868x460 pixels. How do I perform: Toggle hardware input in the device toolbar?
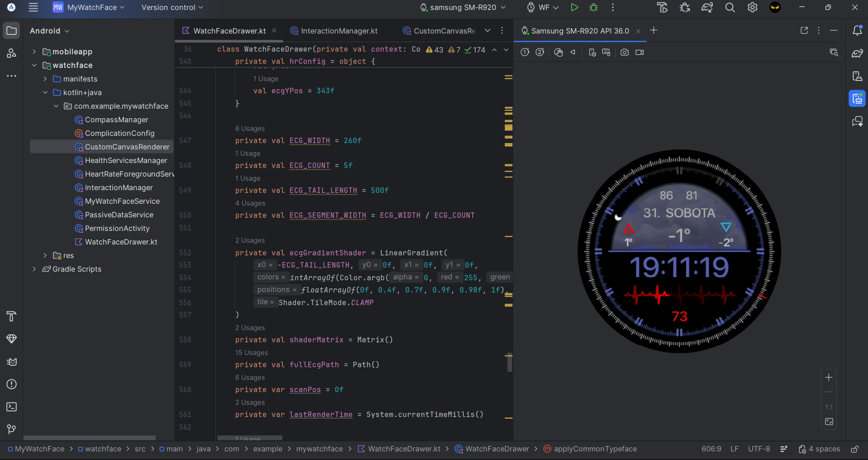click(x=606, y=52)
